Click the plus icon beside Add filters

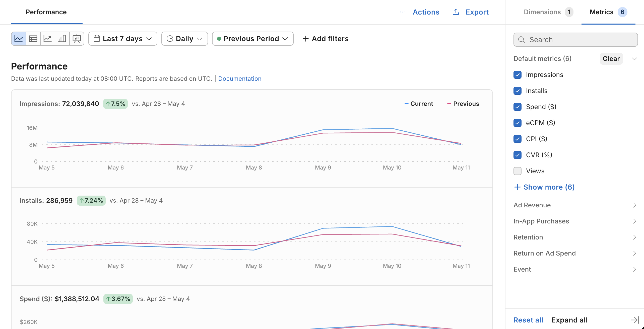click(x=305, y=39)
